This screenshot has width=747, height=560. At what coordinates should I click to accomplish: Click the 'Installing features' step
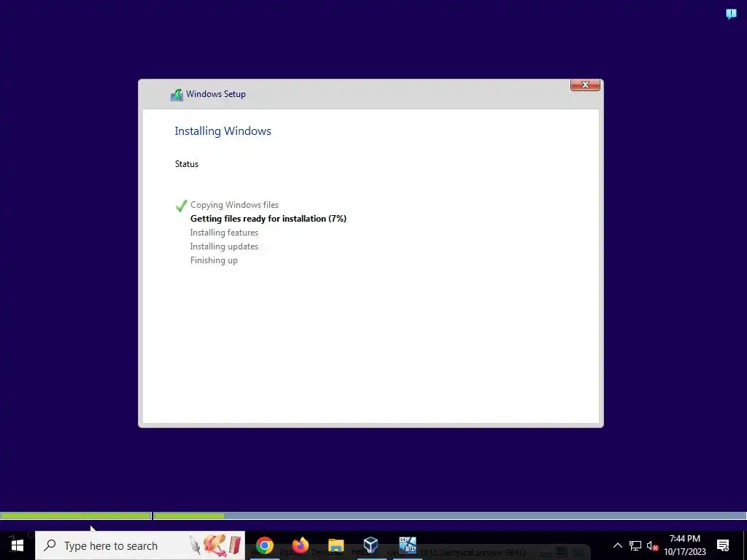pyautogui.click(x=224, y=233)
